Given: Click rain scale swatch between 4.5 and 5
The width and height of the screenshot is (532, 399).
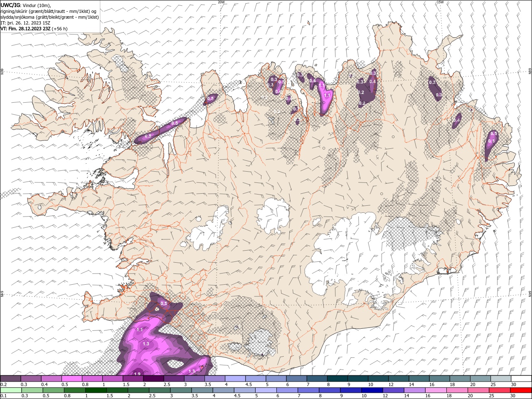Looking at the screenshot, I should point(246,390).
